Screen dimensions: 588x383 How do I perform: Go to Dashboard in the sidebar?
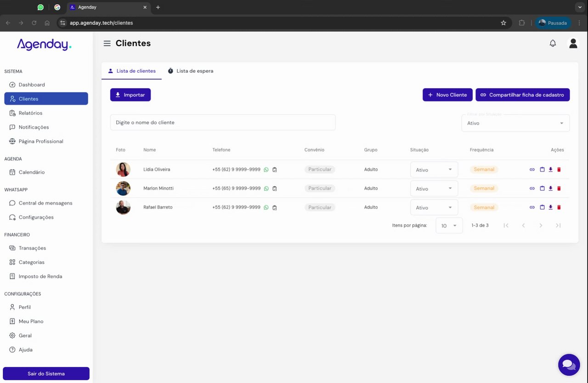[46, 85]
